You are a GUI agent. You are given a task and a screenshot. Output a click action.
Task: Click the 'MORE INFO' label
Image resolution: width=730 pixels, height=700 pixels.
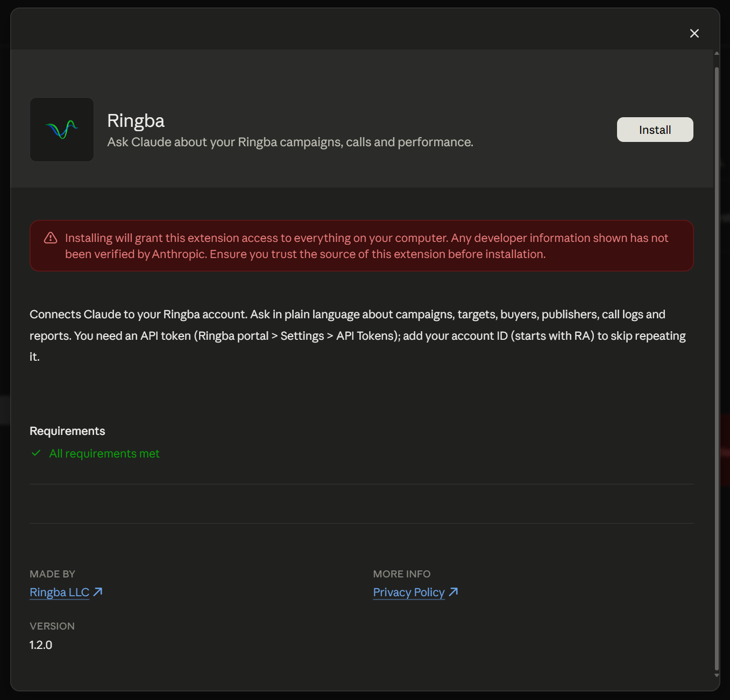point(402,574)
